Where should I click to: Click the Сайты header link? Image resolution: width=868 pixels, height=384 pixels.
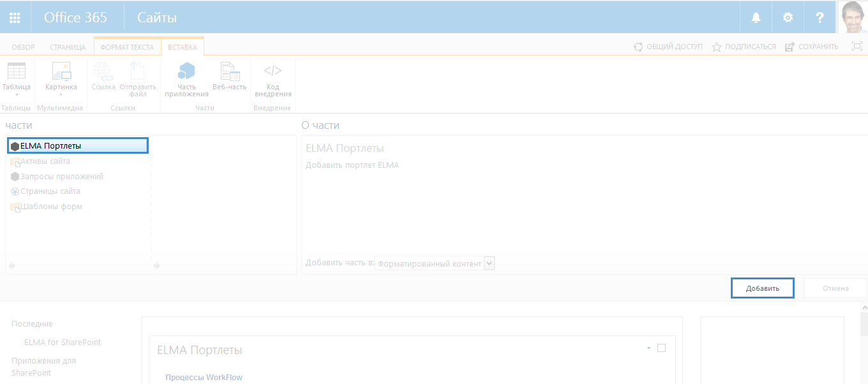coord(157,18)
